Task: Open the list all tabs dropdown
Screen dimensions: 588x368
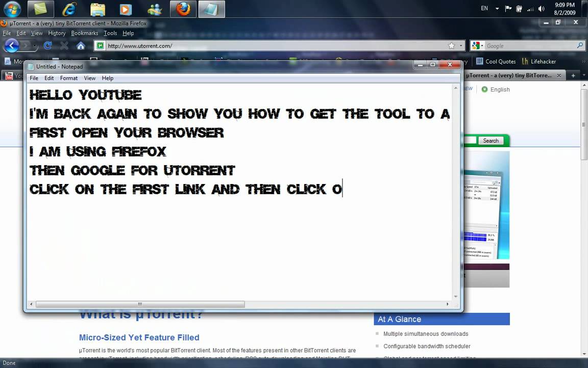Action: 583,76
